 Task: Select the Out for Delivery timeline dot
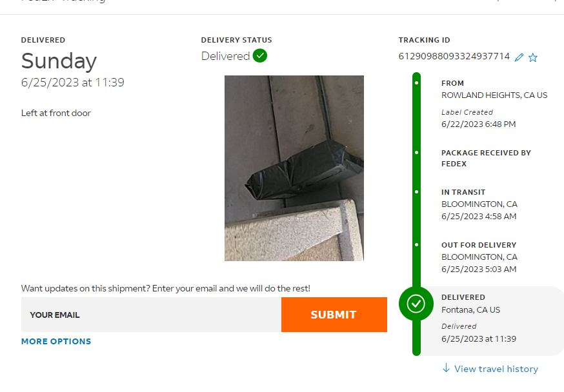coord(416,245)
